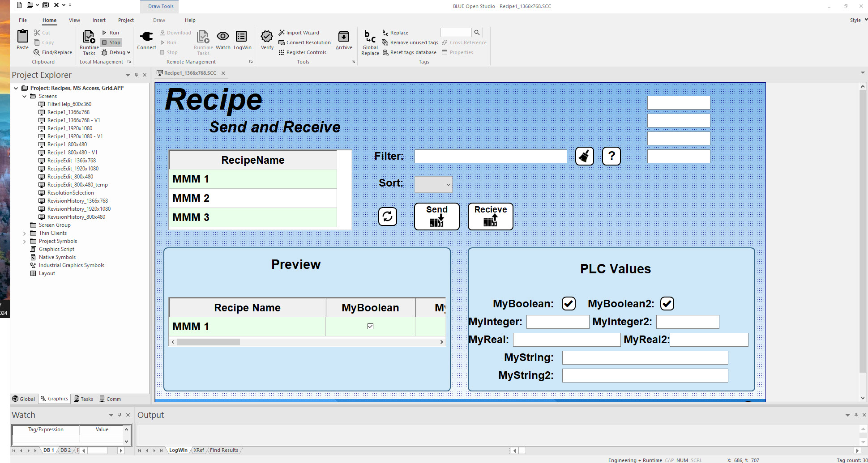Toggle the MyBoolean2 checkbox
Viewport: 868px width, 463px height.
[667, 304]
